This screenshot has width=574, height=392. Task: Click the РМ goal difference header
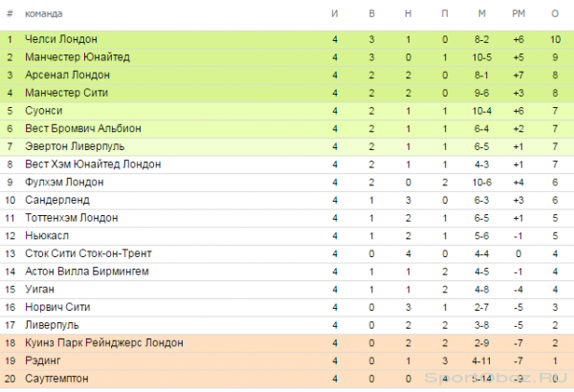pos(519,14)
